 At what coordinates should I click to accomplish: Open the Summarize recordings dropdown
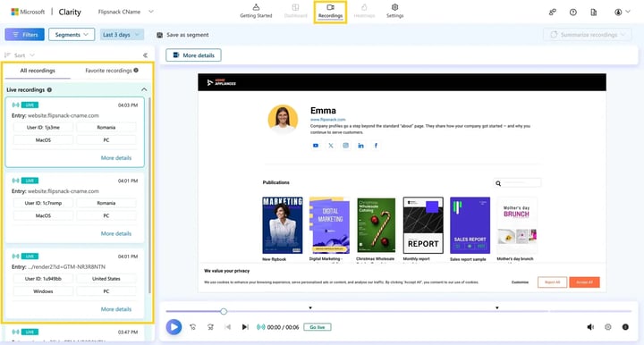pyautogui.click(x=588, y=35)
